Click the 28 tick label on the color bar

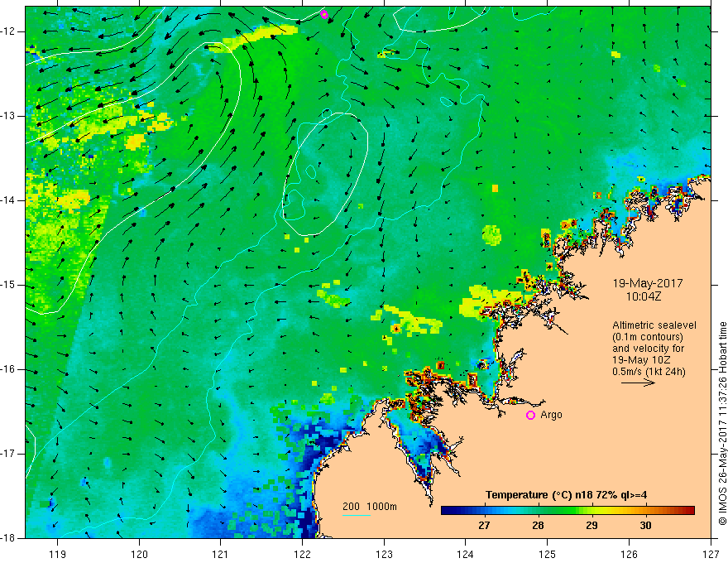(x=538, y=526)
